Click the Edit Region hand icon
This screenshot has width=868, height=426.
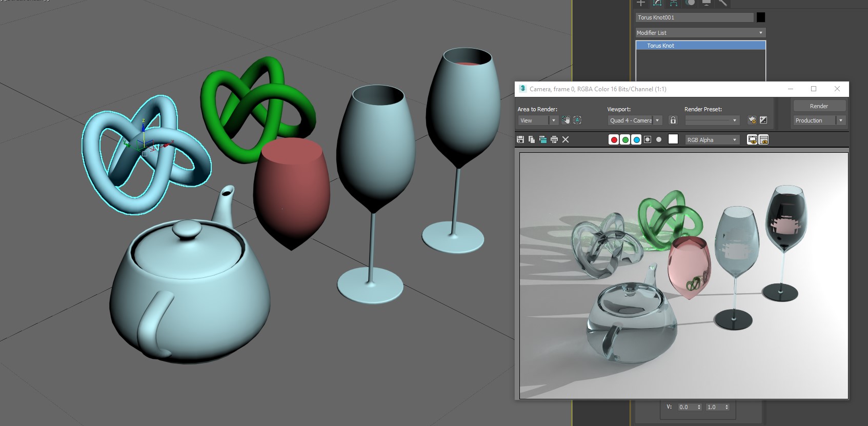(566, 120)
